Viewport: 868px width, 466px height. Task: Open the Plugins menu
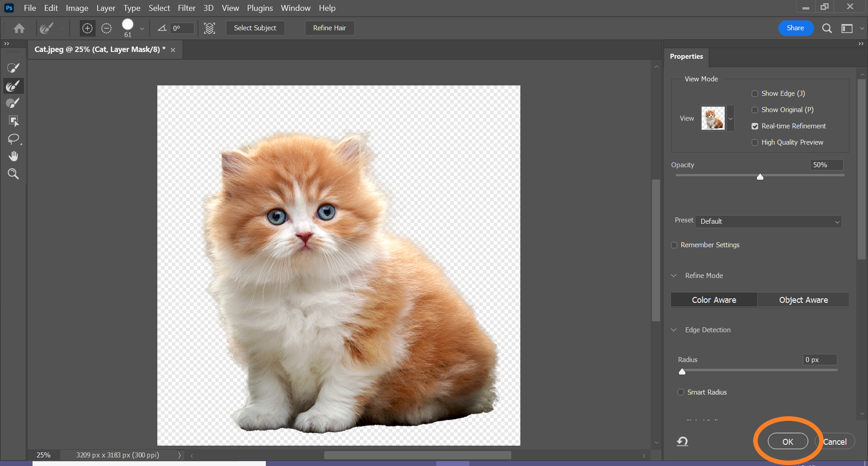pyautogui.click(x=260, y=8)
